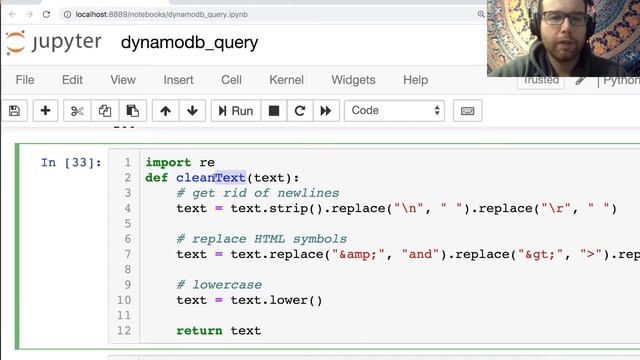Interrupt the kernel with the stop icon
640x360 pixels.
pos(274,111)
